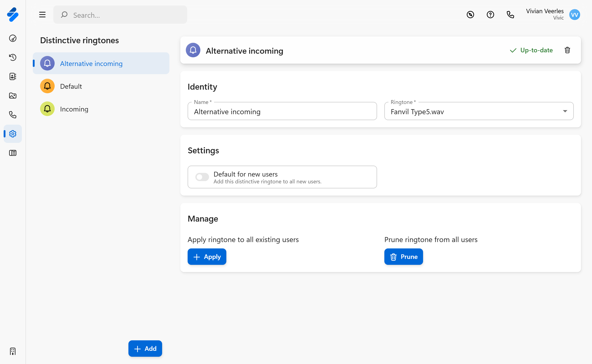Delete Alternative incoming via trash icon
Image resolution: width=592 pixels, height=364 pixels.
point(567,50)
